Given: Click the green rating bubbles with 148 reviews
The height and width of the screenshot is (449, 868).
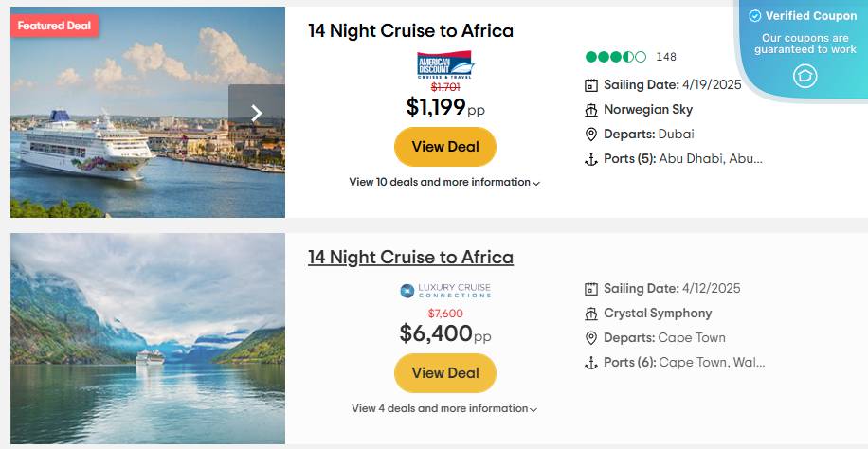Looking at the screenshot, I should (616, 57).
